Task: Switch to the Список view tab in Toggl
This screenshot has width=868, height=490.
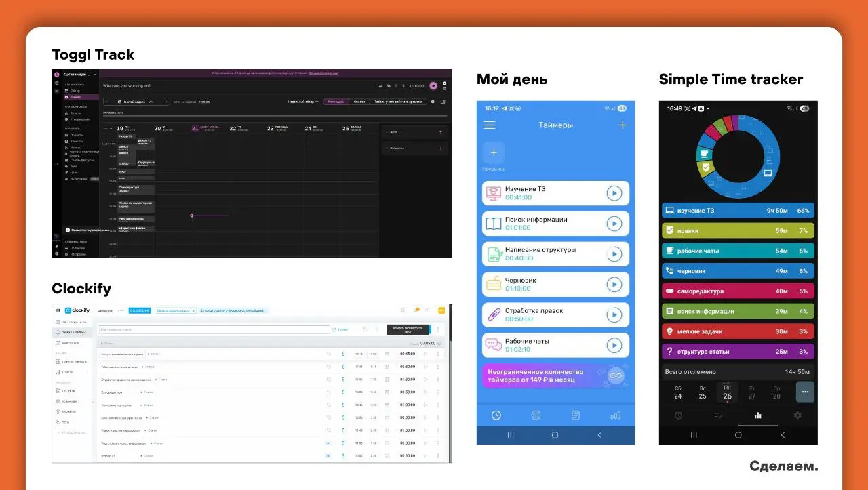Action: click(x=359, y=102)
